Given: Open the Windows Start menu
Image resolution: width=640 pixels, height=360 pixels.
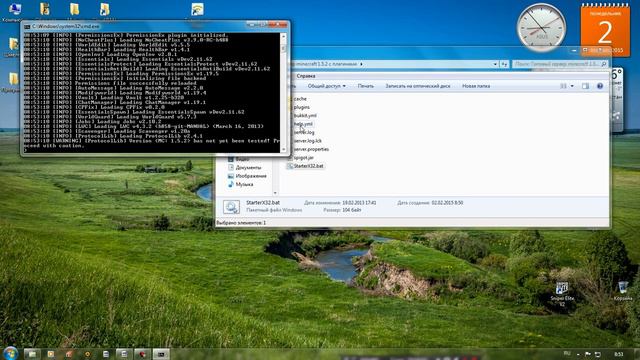Looking at the screenshot, I should point(10,353).
